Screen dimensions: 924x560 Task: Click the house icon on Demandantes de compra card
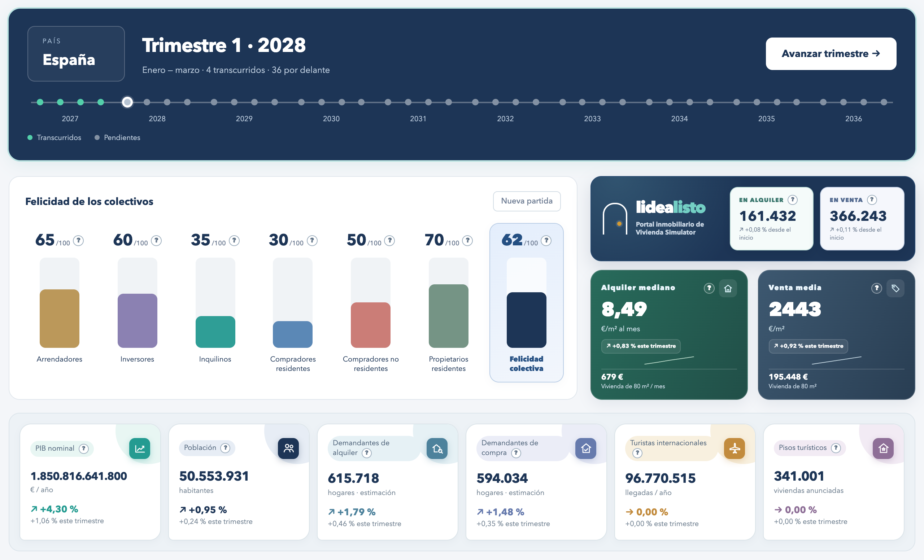pos(586,448)
